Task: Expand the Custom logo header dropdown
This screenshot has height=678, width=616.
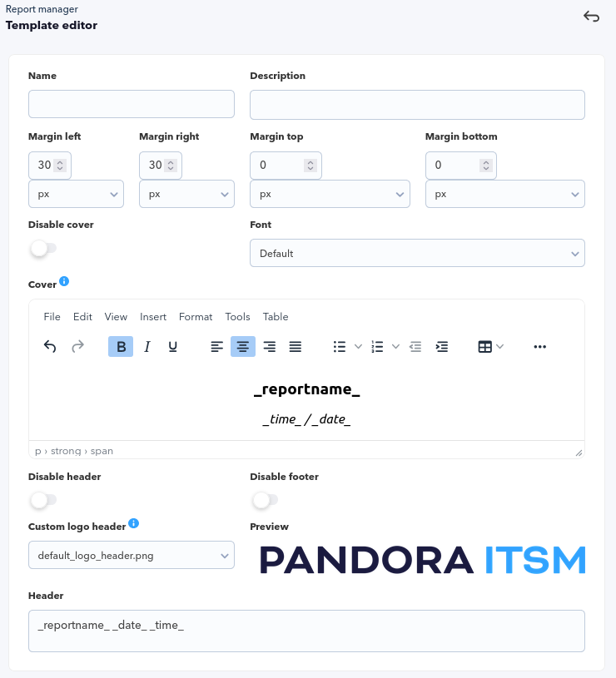Action: [x=132, y=555]
